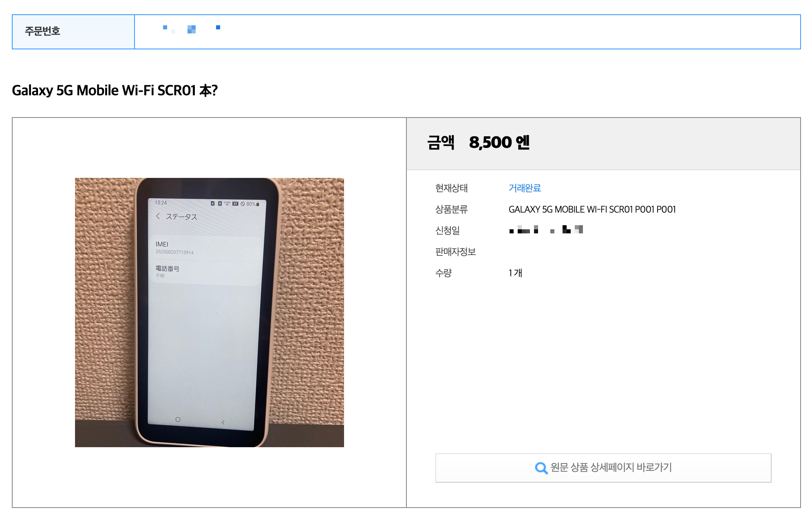This screenshot has width=812, height=519.
Task: Click the blurred order number value
Action: coord(192,29)
